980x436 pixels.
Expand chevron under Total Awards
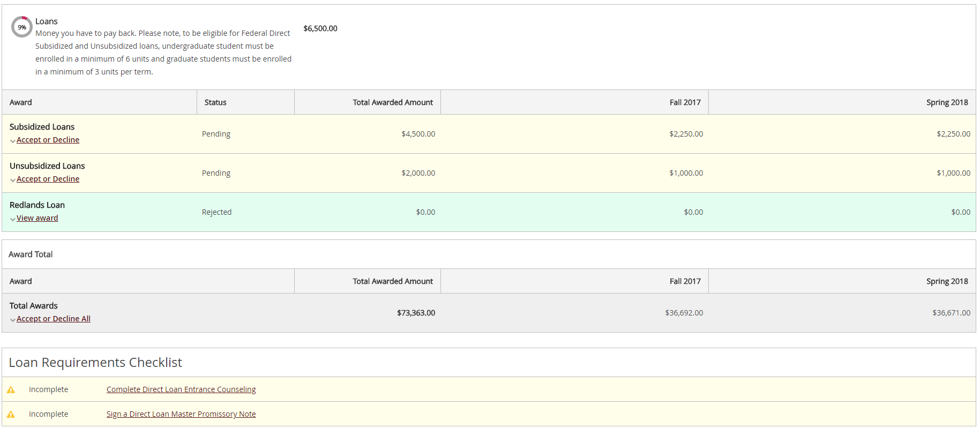click(13, 320)
